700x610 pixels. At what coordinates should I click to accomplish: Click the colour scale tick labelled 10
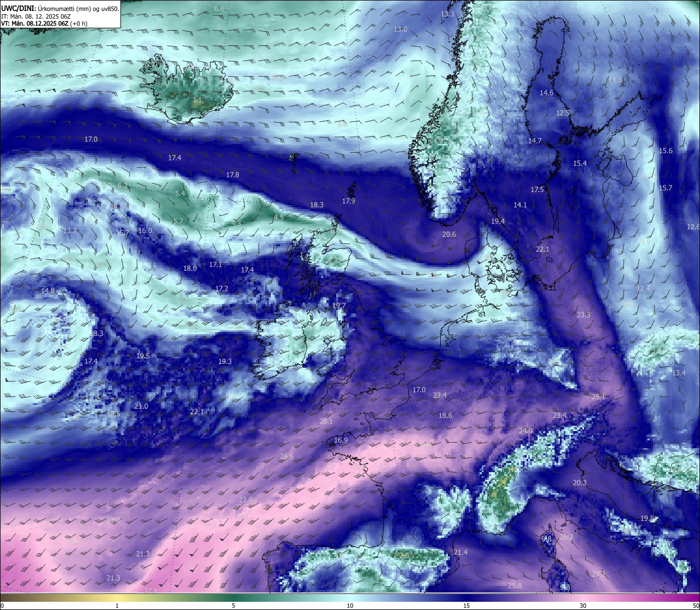pos(350,606)
